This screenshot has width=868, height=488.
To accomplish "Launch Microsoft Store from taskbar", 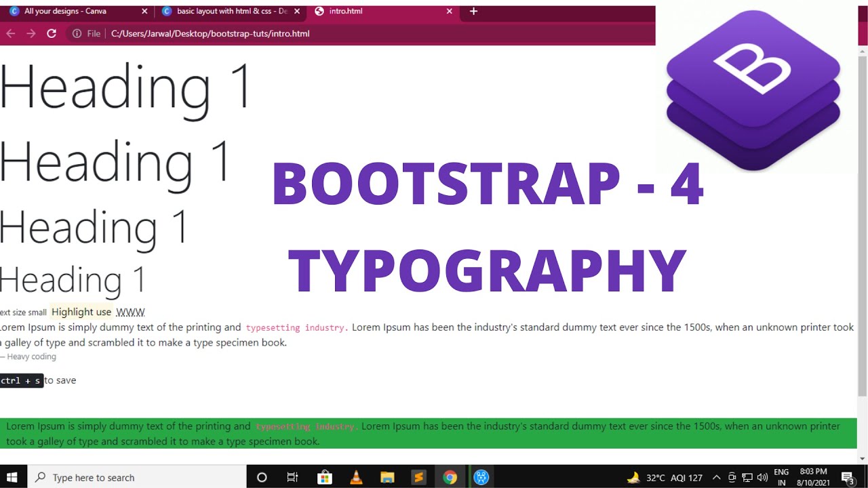I will pos(324,477).
